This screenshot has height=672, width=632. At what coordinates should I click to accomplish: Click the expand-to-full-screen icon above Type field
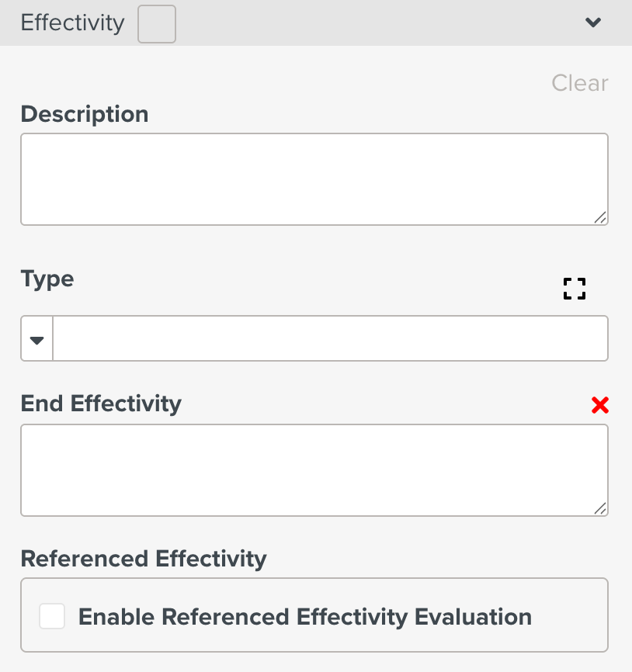click(x=575, y=289)
